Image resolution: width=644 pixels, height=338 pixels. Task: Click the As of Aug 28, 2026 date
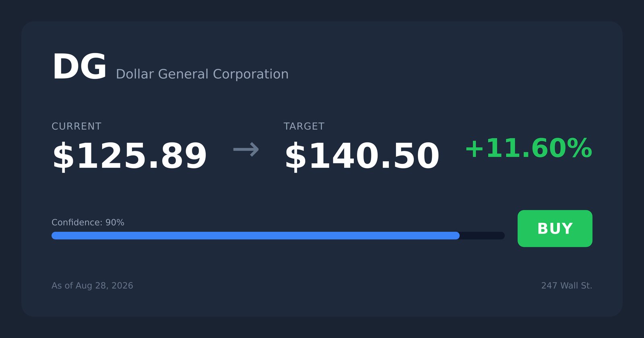[x=92, y=286]
